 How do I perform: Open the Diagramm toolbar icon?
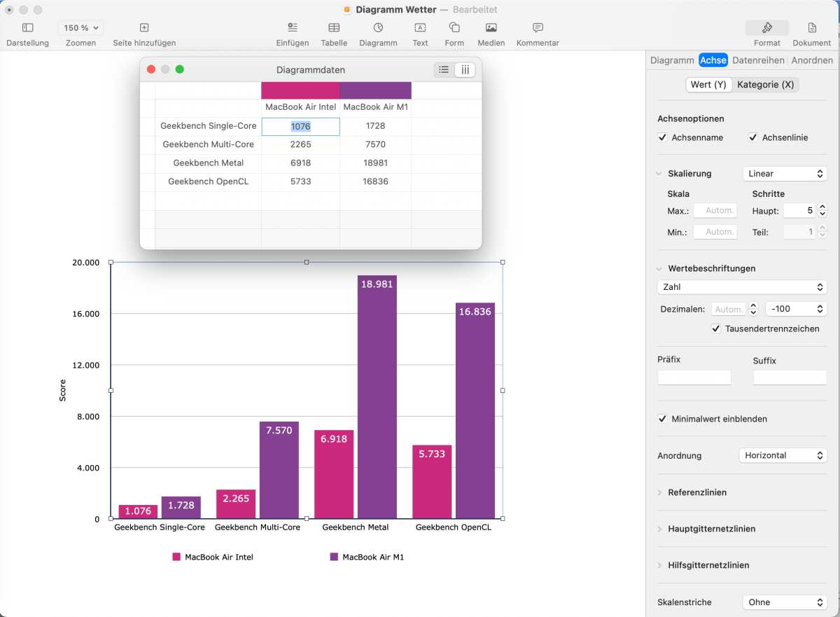click(x=378, y=28)
